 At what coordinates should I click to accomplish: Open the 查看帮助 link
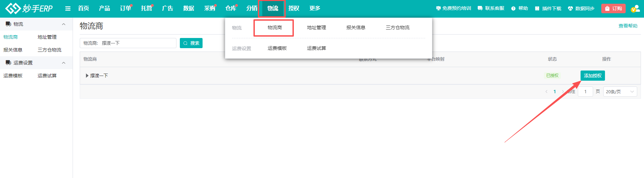628,26
